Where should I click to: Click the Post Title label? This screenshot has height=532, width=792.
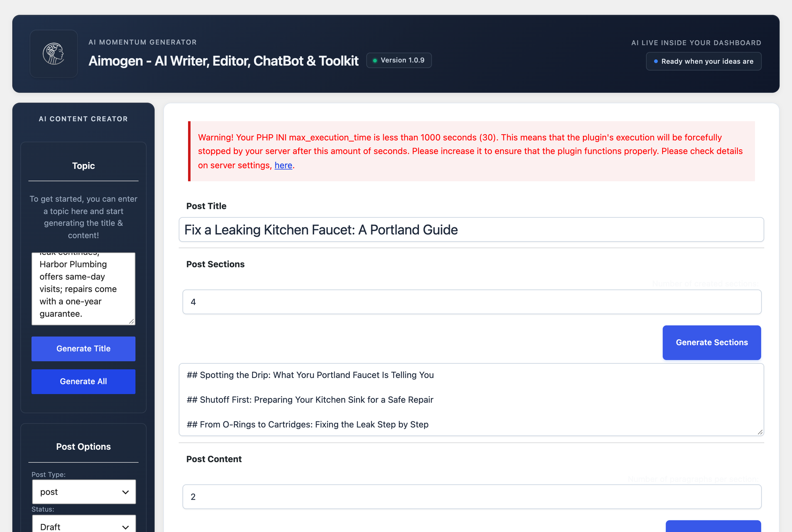206,206
